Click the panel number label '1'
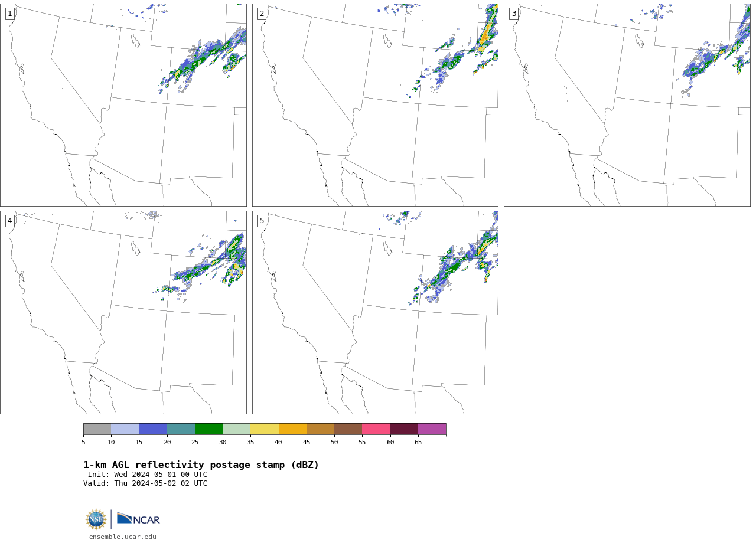 click(x=10, y=14)
